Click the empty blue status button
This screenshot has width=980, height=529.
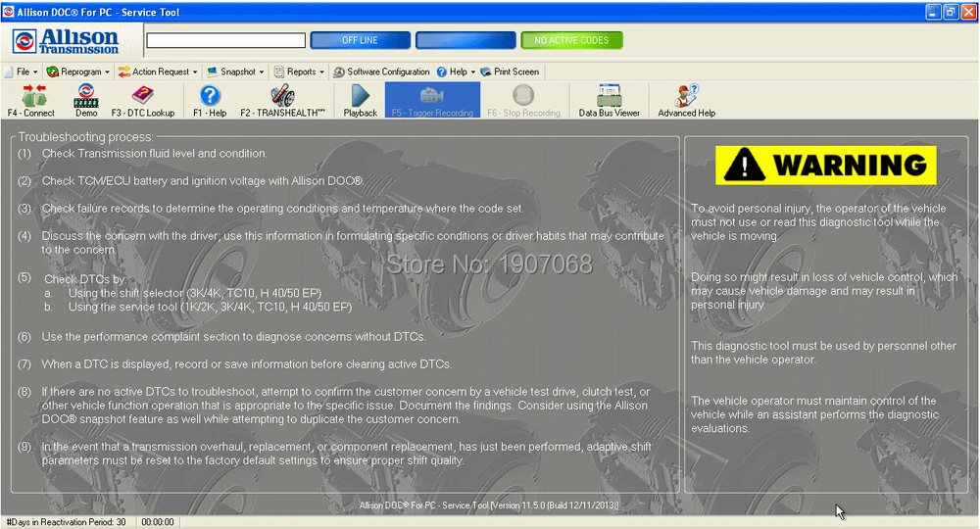click(465, 40)
